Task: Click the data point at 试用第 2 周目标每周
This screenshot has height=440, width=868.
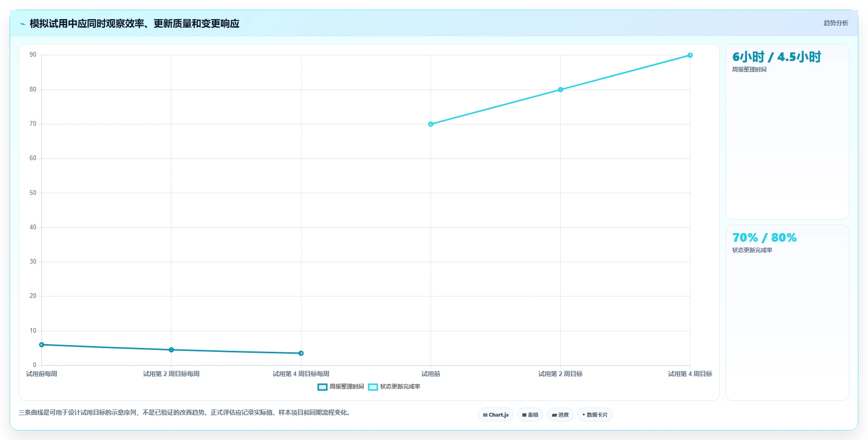Action: pos(172,350)
